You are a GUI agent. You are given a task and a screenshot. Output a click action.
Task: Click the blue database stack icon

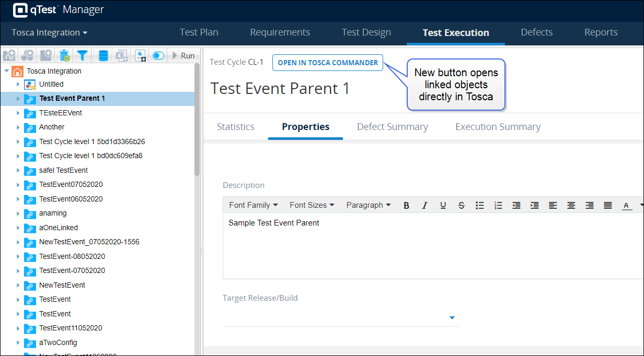coord(103,55)
